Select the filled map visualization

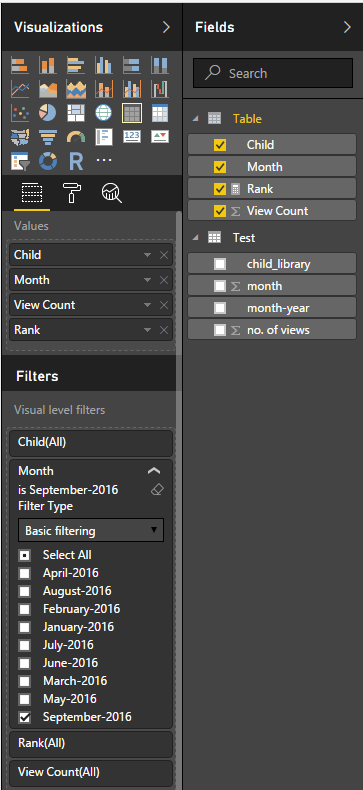(20, 137)
